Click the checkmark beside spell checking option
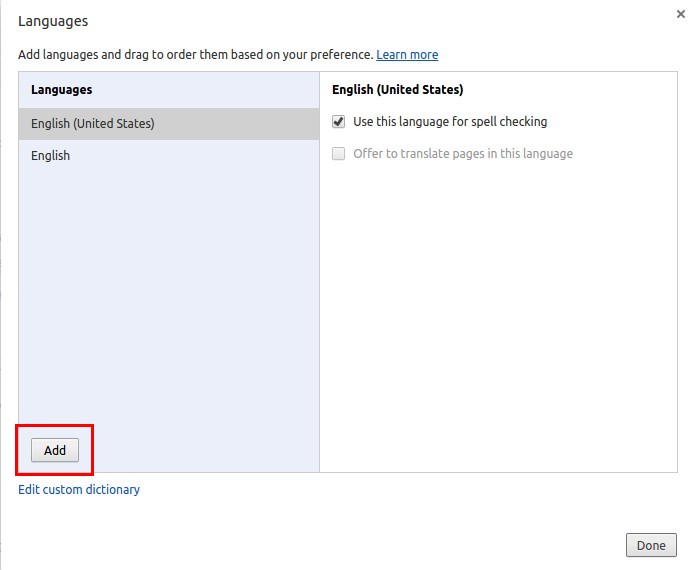693x570 pixels. click(339, 122)
